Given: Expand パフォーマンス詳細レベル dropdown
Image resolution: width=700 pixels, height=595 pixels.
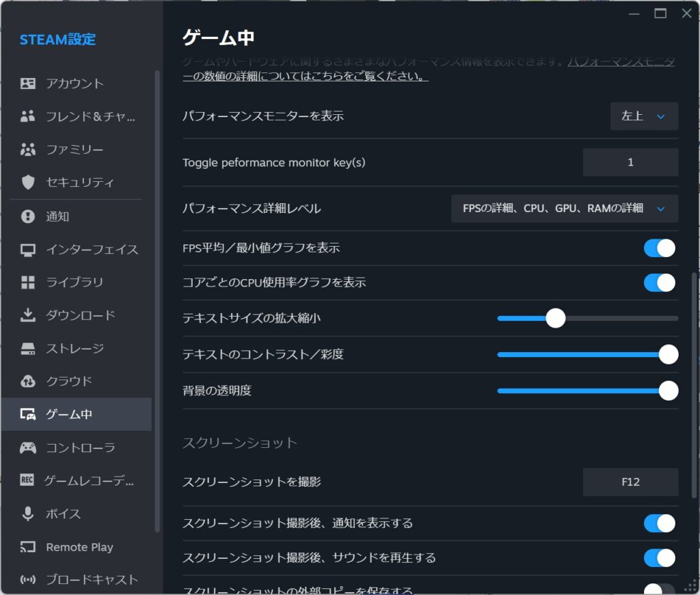Looking at the screenshot, I should pyautogui.click(x=565, y=208).
